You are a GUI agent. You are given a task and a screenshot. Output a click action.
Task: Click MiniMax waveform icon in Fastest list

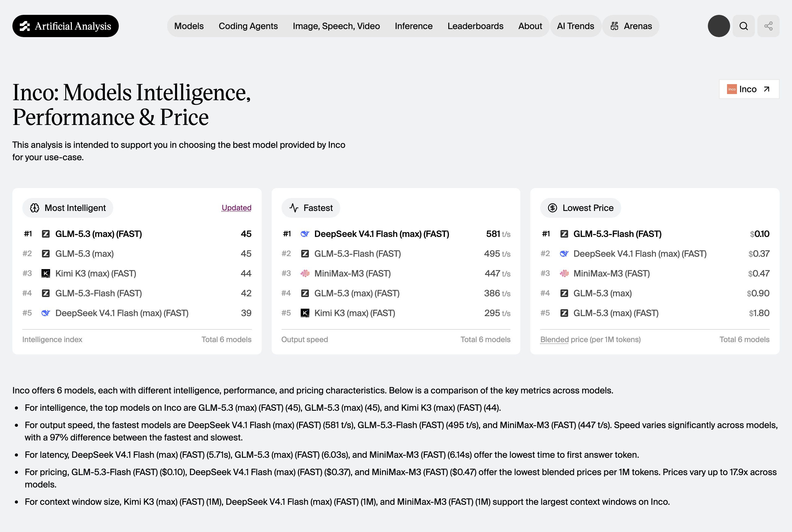pos(305,273)
